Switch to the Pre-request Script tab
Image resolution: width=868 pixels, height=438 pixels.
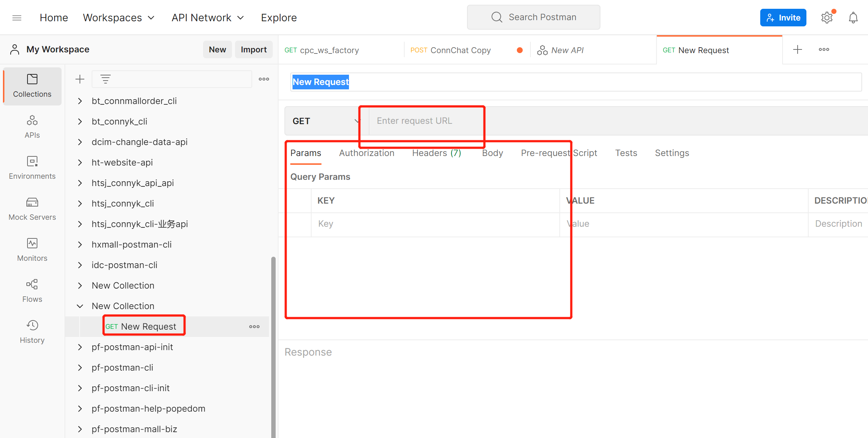(559, 153)
